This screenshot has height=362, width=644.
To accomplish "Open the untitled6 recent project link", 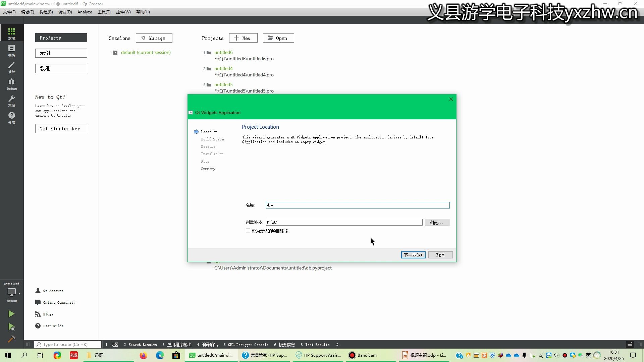I will coord(223,53).
